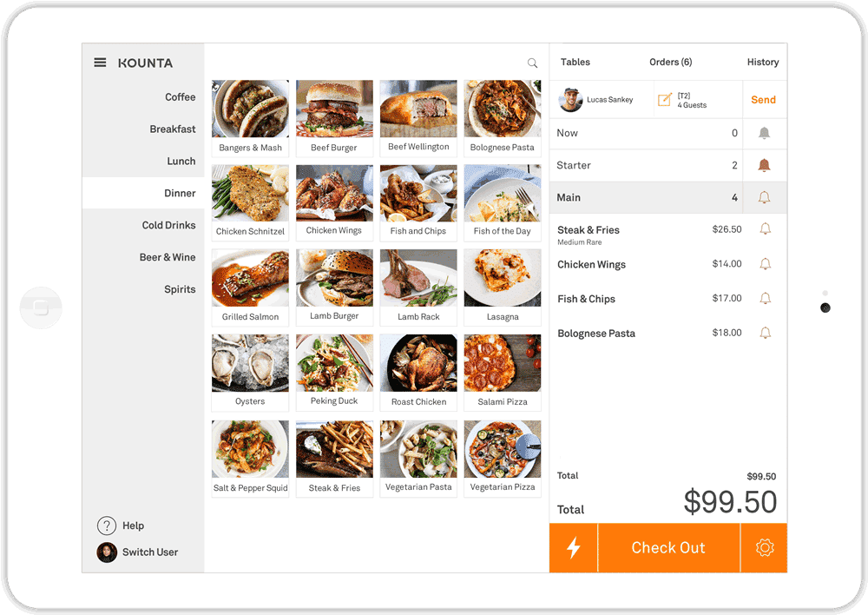Toggle the bell for Steak & Fries
868x615 pixels.
765,228
